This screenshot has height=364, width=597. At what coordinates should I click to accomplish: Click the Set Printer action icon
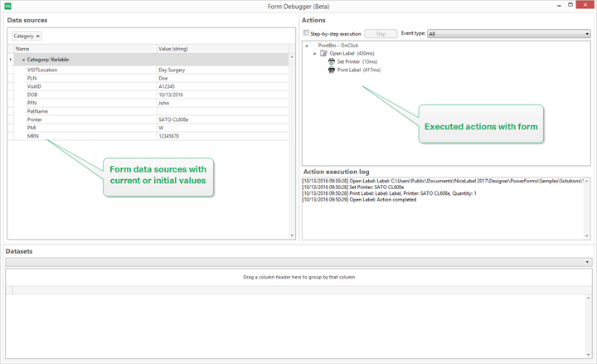pyautogui.click(x=332, y=62)
